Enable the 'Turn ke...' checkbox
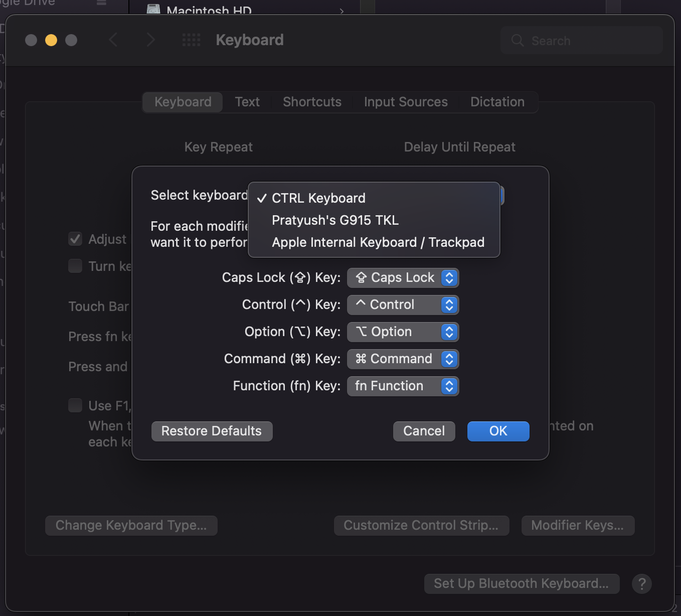 point(75,266)
